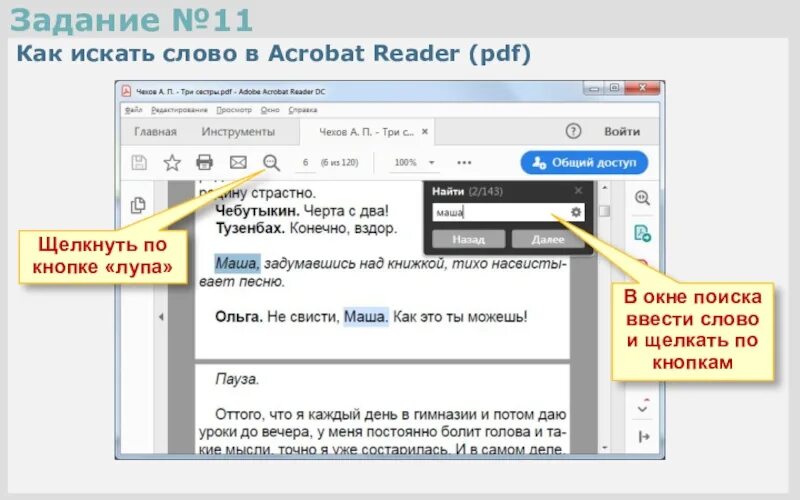Click the highlighted 'Маша.' in Ольга's line
The height and width of the screenshot is (500, 800).
[366, 317]
